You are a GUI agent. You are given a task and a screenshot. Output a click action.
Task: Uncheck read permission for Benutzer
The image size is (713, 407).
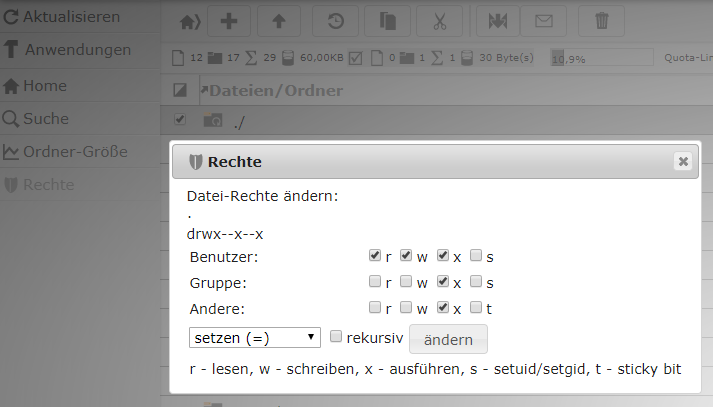pos(375,256)
